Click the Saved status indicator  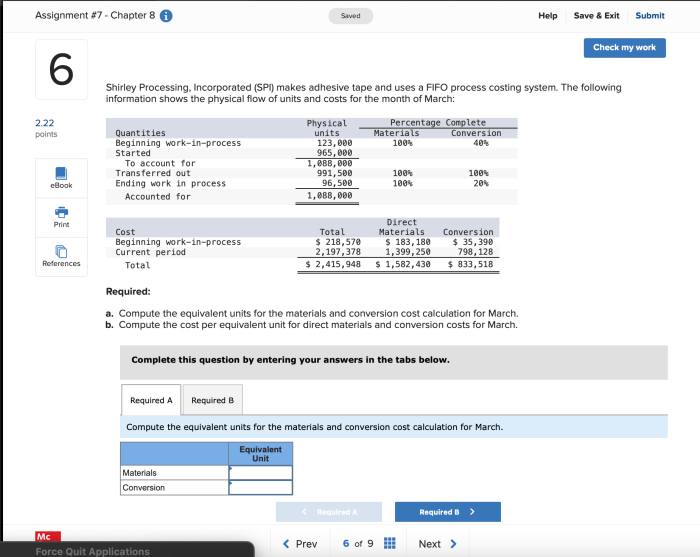350,16
